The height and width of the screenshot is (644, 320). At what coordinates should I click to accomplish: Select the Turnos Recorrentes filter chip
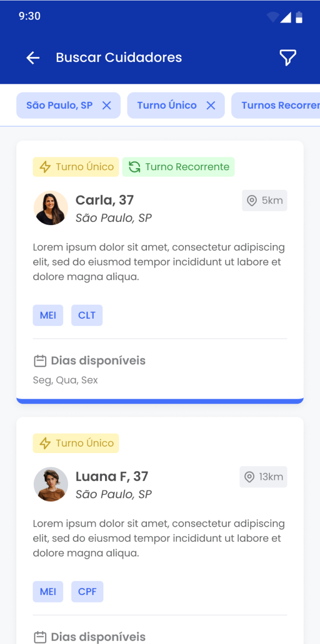[276, 106]
